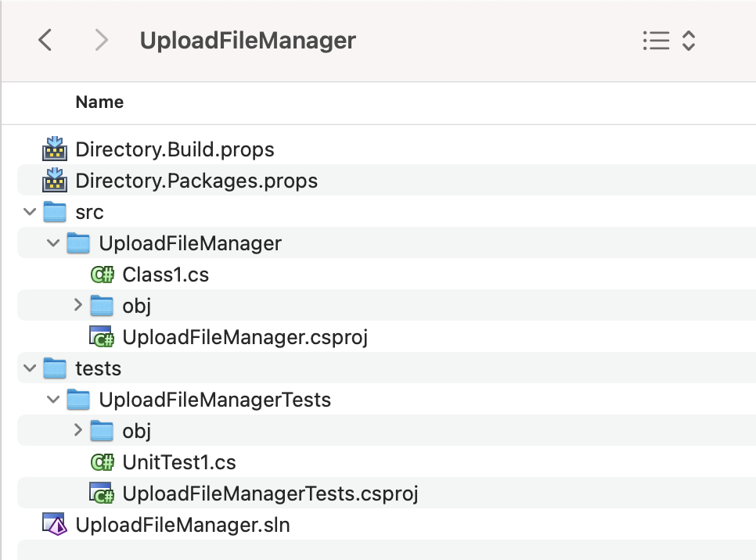756x560 pixels.
Task: Click the UploadFileManagerTests.csproj project icon
Action: point(101,494)
